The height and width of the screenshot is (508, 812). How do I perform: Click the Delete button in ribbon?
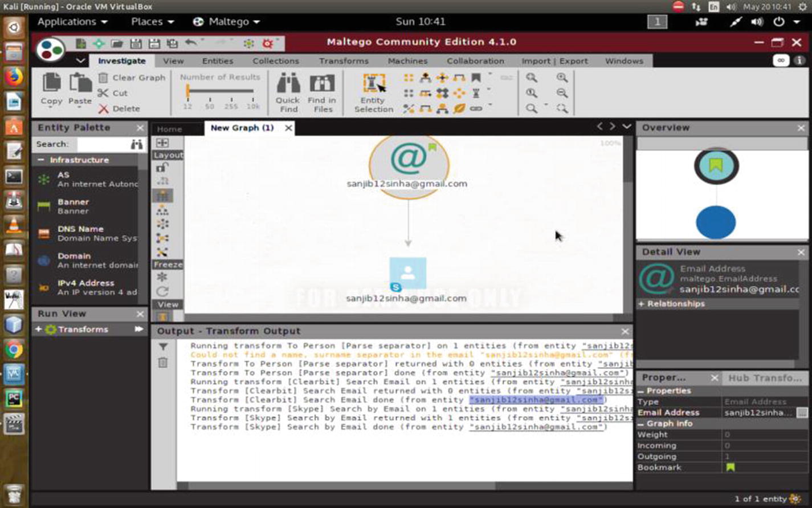pyautogui.click(x=119, y=108)
